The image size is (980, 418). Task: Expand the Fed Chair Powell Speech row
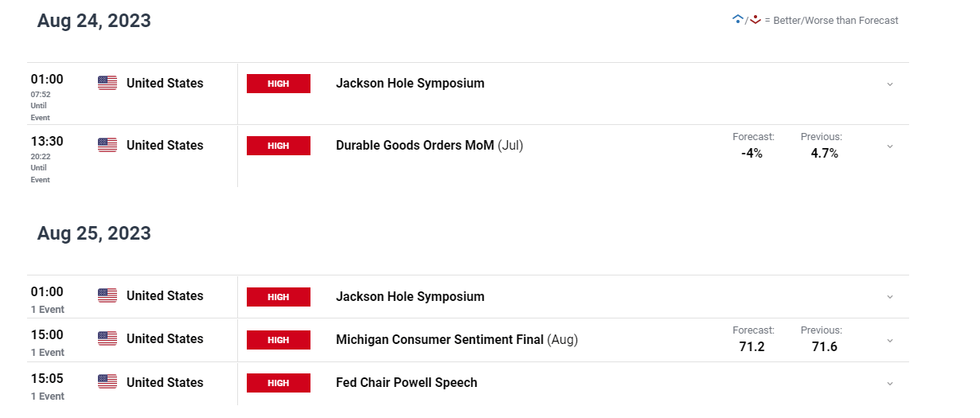click(890, 384)
